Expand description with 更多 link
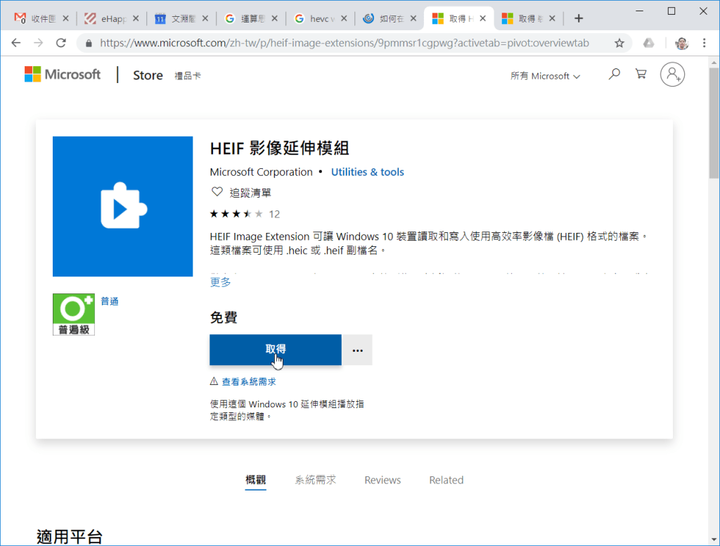The width and height of the screenshot is (720, 546). 220,282
